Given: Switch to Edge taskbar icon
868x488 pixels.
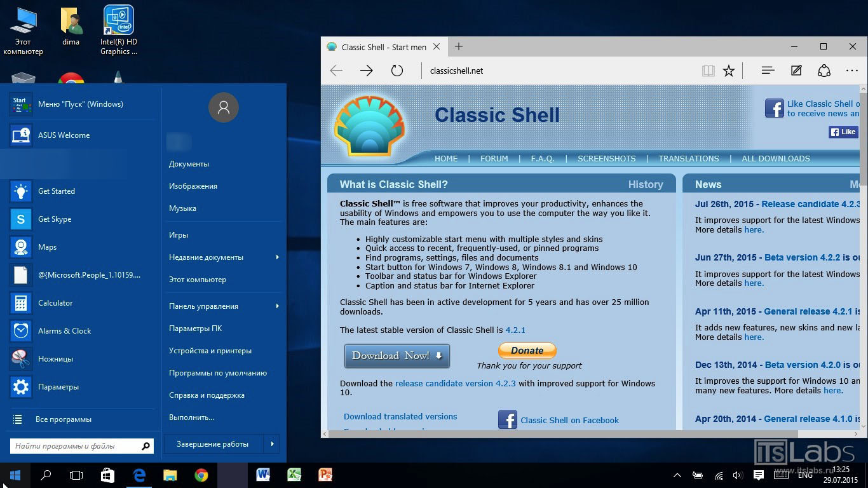Looking at the screenshot, I should (139, 475).
